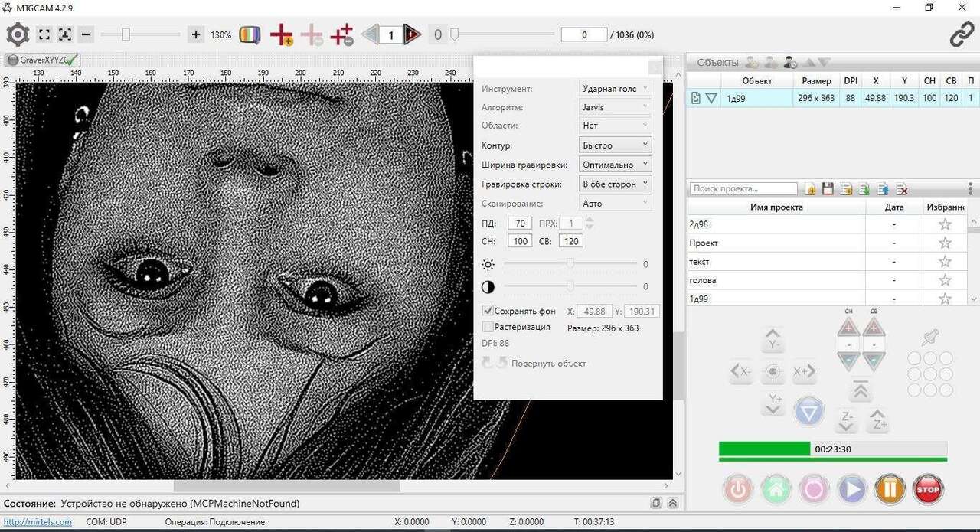Click the chain link connection icon
980x532 pixels.
[x=961, y=34]
